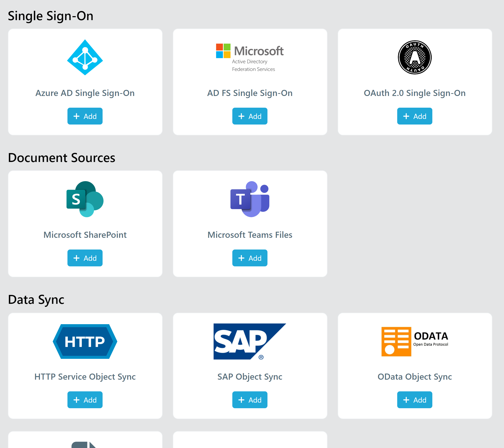The width and height of the screenshot is (504, 448).
Task: Click the Microsoft Teams Files title text
Action: tap(250, 235)
